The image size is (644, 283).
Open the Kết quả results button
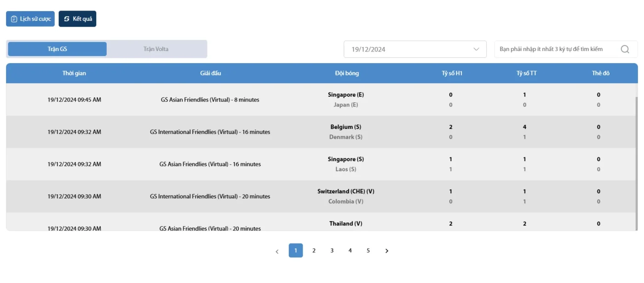pos(77,19)
